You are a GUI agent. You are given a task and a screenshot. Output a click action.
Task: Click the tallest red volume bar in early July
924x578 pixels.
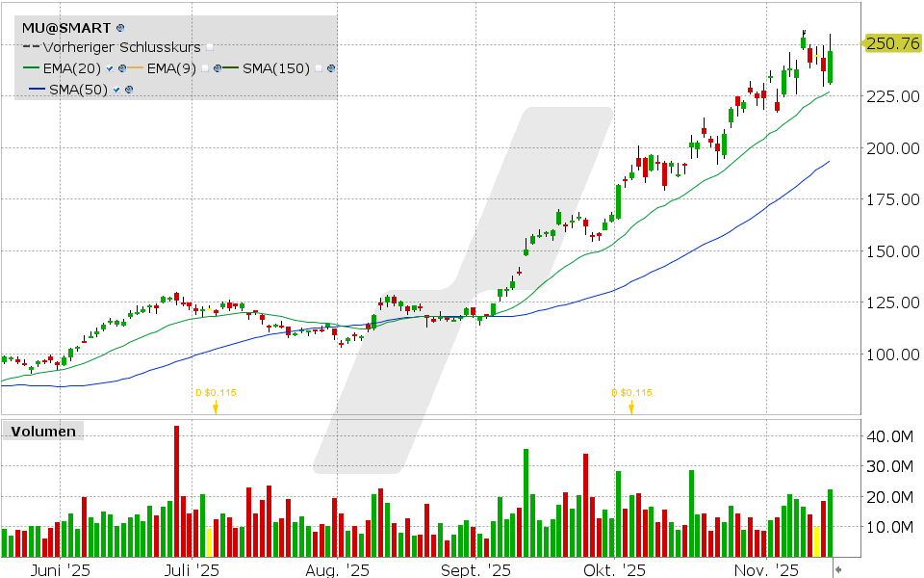tap(175, 491)
